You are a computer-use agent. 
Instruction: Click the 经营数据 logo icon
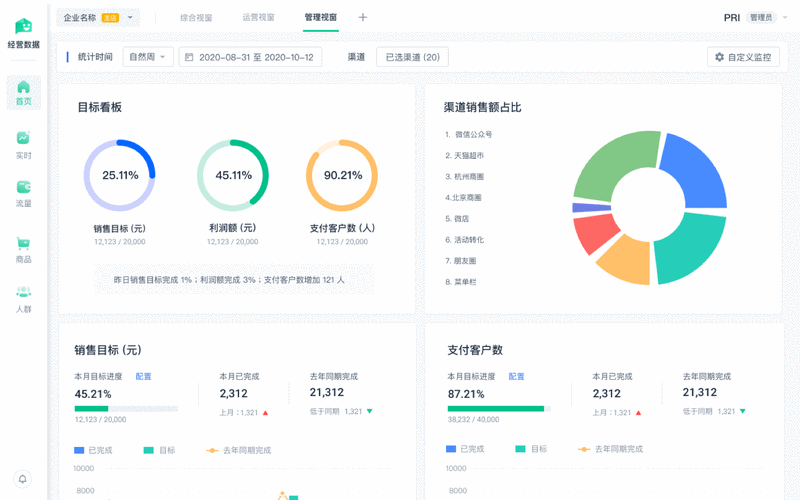pos(23,25)
